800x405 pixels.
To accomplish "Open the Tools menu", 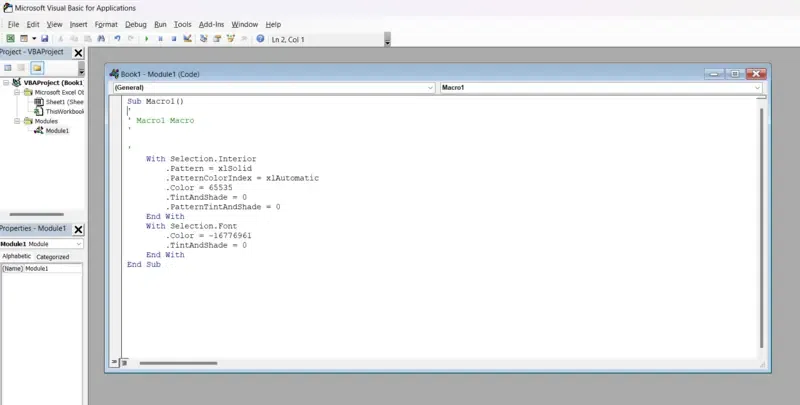I will click(183, 24).
